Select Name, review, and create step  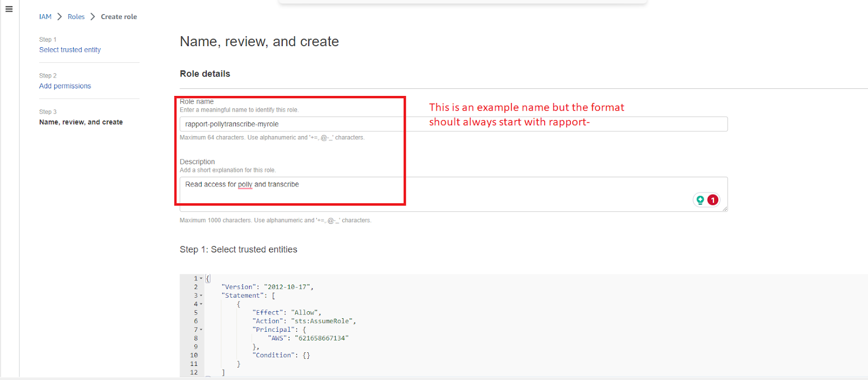pos(81,123)
